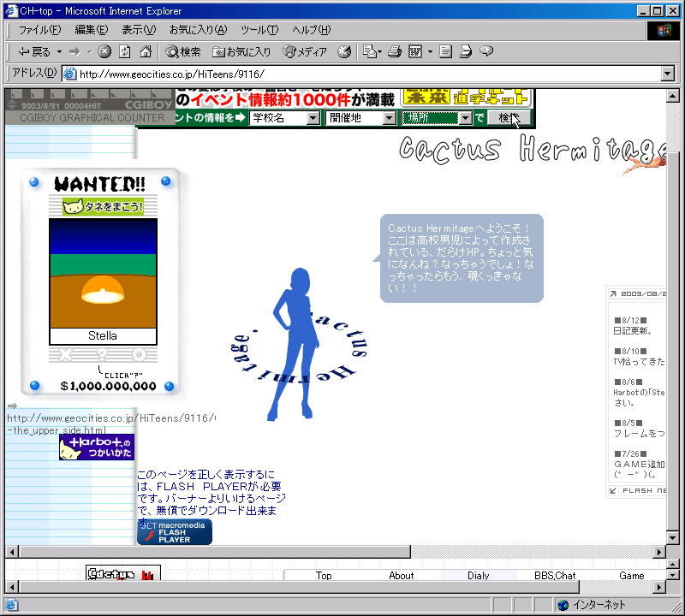Screen dimensions: 685x616
Task: Click the Windows flag logo beside the menu bar
Action: pyautogui.click(x=663, y=30)
